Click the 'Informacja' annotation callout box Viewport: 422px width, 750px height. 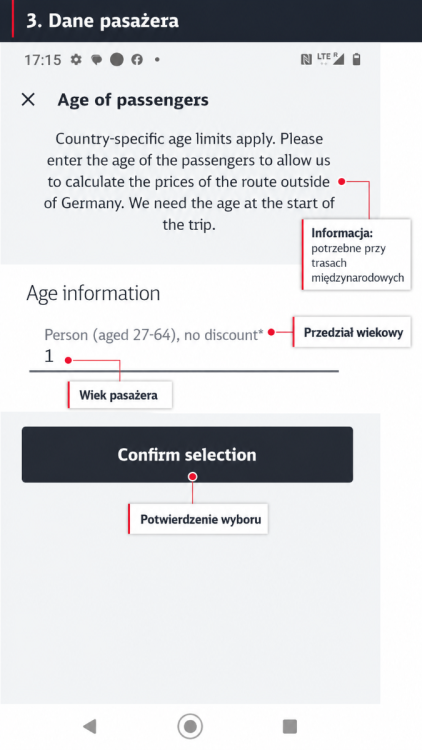[356, 254]
